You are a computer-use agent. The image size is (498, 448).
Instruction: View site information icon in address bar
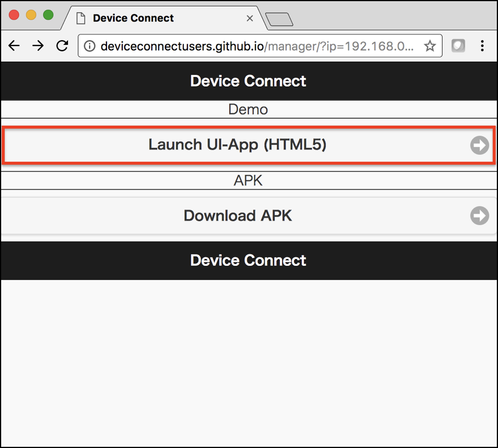pos(90,46)
